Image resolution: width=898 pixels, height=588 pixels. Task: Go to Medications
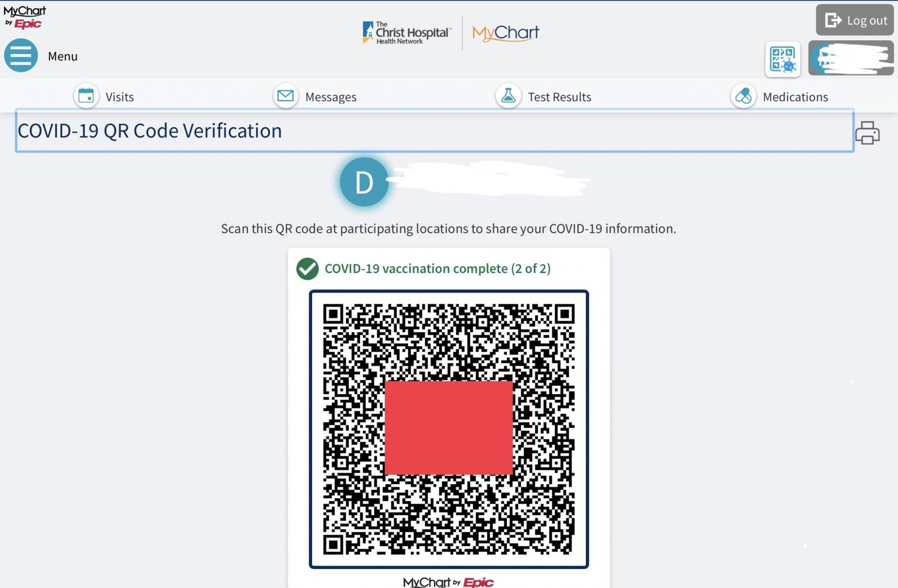[x=795, y=97]
